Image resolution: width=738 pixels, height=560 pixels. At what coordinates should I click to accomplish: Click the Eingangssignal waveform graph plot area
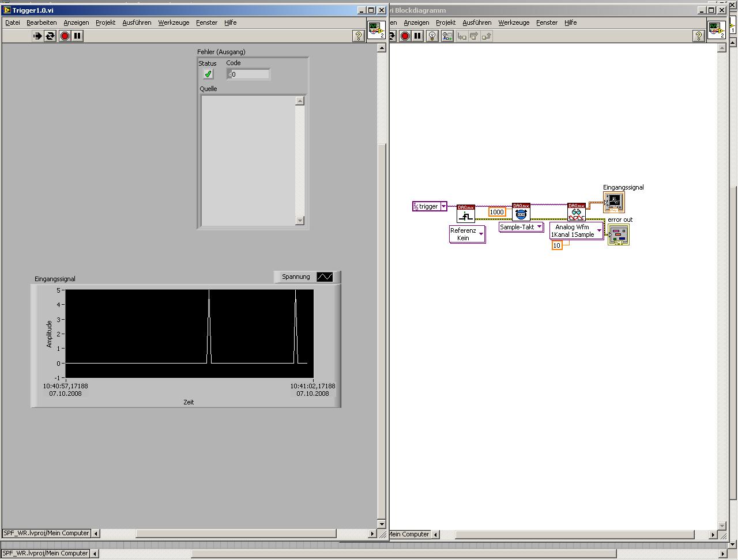[x=190, y=334]
